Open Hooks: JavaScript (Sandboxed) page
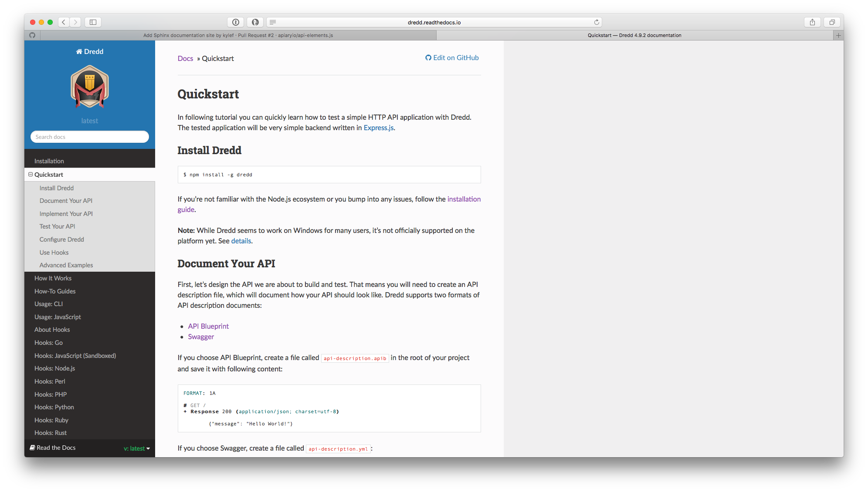This screenshot has height=492, width=868. 75,356
